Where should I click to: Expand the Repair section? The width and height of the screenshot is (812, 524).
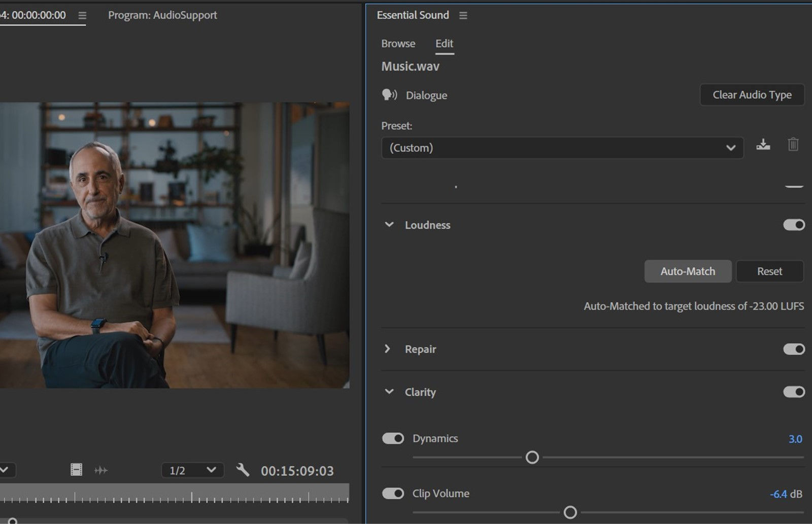click(x=388, y=349)
